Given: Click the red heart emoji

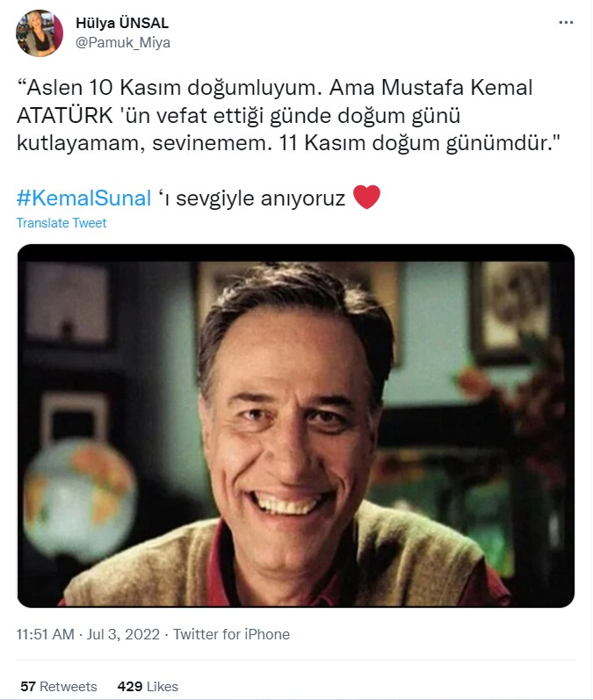Looking at the screenshot, I should 366,197.
